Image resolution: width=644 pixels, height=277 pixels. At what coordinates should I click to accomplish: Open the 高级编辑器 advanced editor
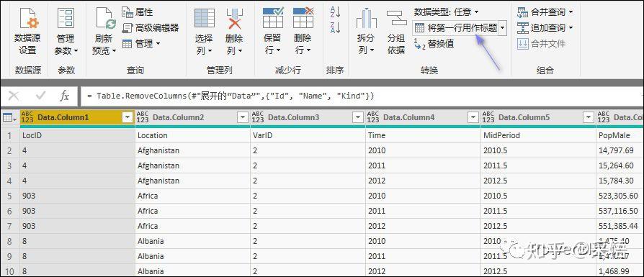click(x=151, y=28)
